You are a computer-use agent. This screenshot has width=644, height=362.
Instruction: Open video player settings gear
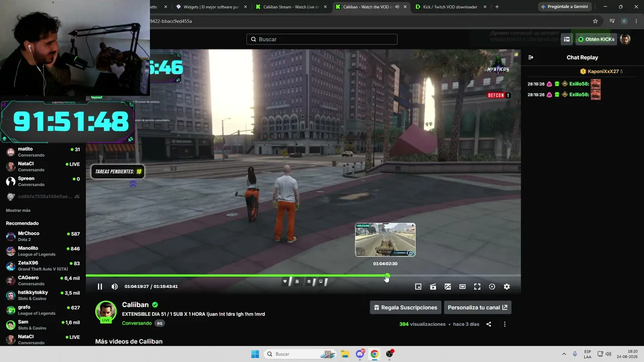point(507,287)
